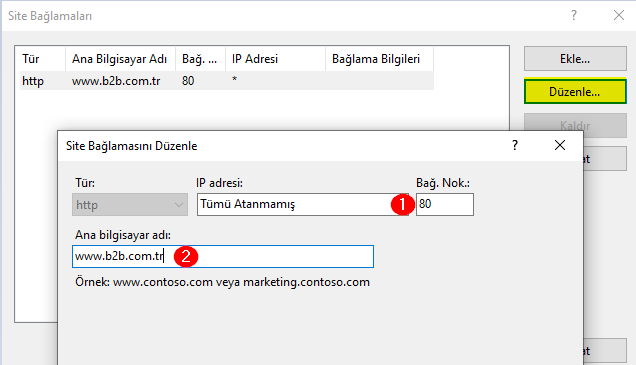Screen dimensions: 636x365
Task: Click the red number 2 marker
Action: [x=186, y=256]
